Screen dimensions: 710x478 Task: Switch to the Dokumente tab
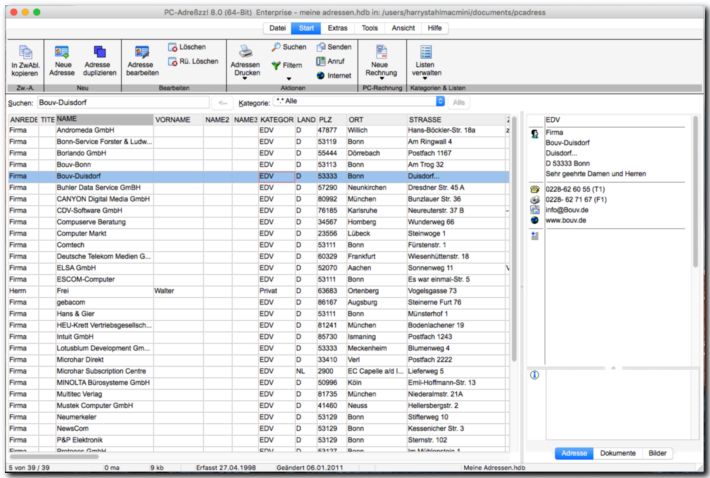(x=618, y=453)
